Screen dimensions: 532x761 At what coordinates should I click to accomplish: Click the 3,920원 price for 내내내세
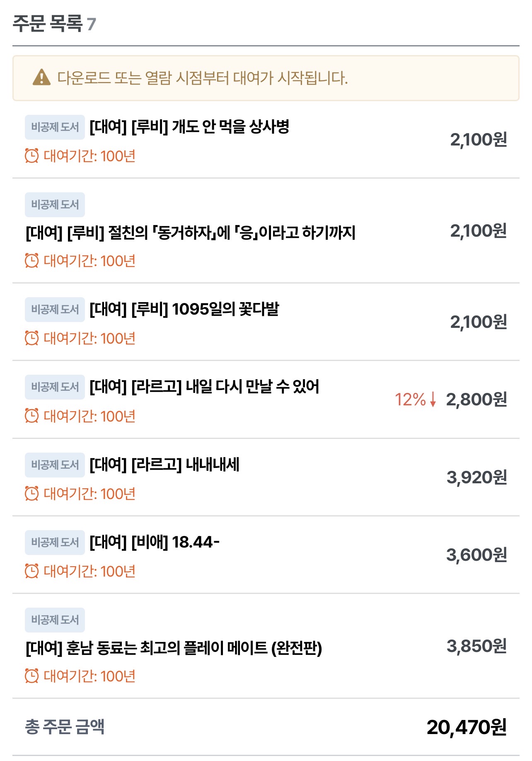click(x=476, y=477)
